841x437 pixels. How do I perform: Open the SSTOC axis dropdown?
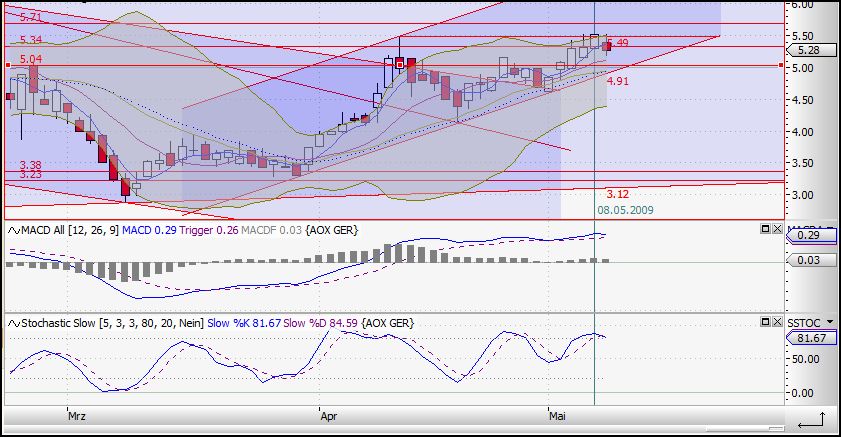click(830, 322)
